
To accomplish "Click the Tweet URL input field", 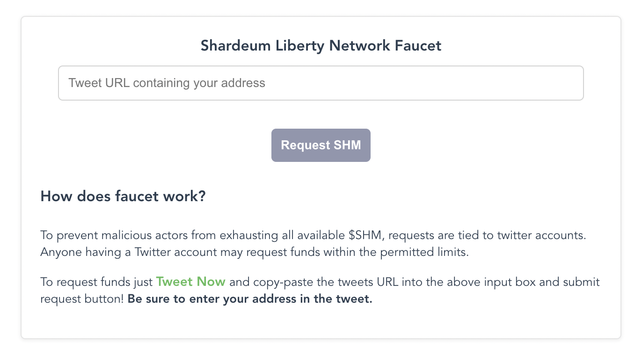I will pyautogui.click(x=321, y=83).
